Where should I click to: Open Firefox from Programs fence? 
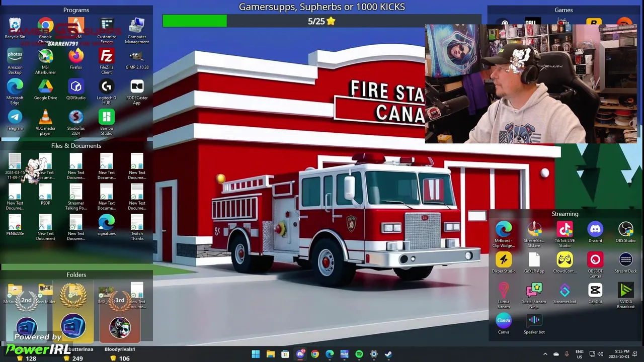click(x=76, y=59)
